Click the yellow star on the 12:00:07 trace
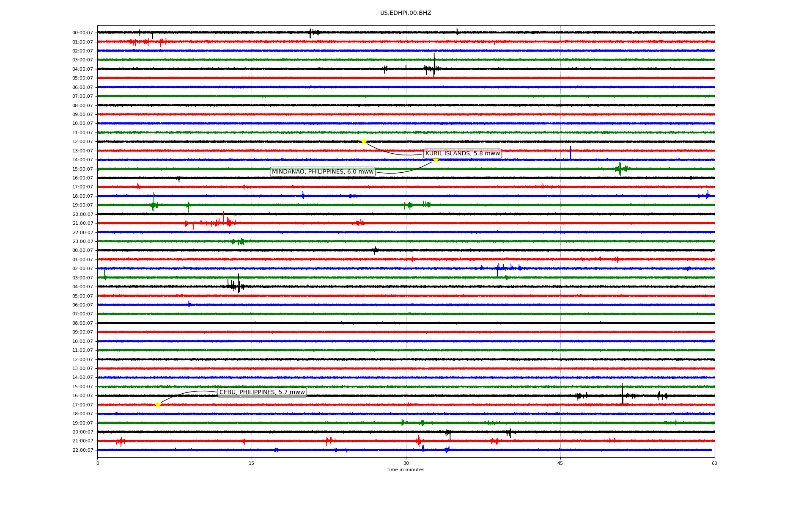 pyautogui.click(x=364, y=141)
